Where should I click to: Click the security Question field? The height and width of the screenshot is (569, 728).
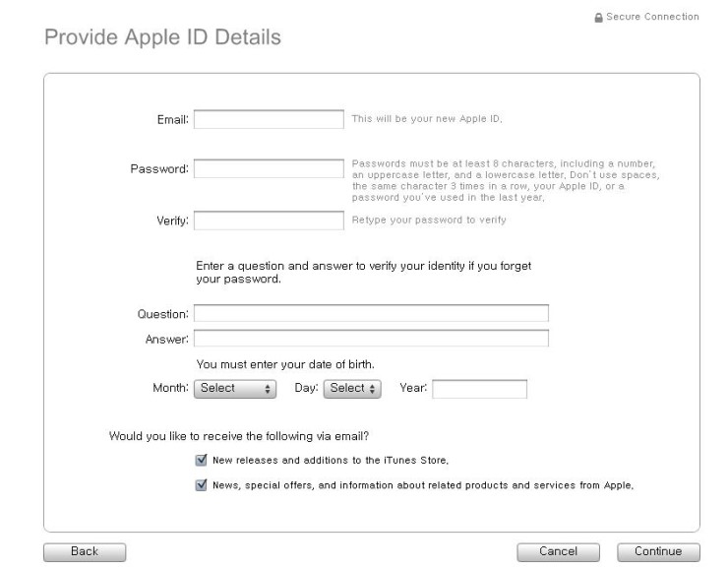pyautogui.click(x=371, y=313)
